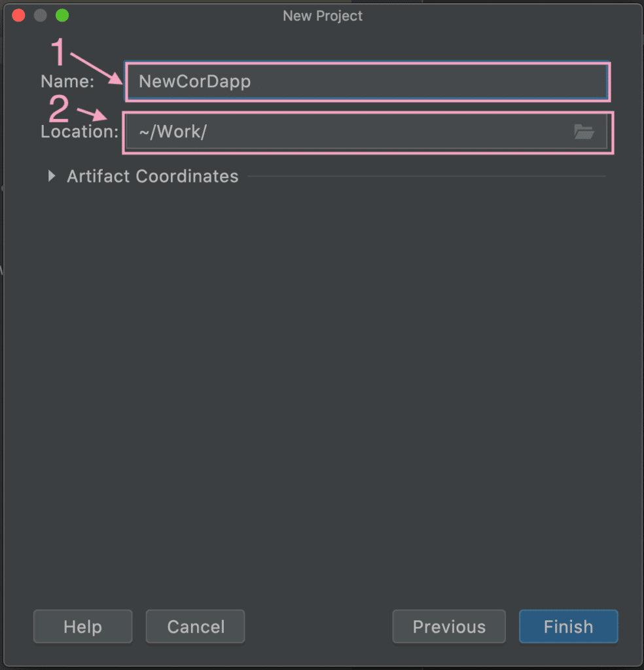Expand the Artifact Coordinates section triangle
The image size is (644, 670).
tap(51, 176)
